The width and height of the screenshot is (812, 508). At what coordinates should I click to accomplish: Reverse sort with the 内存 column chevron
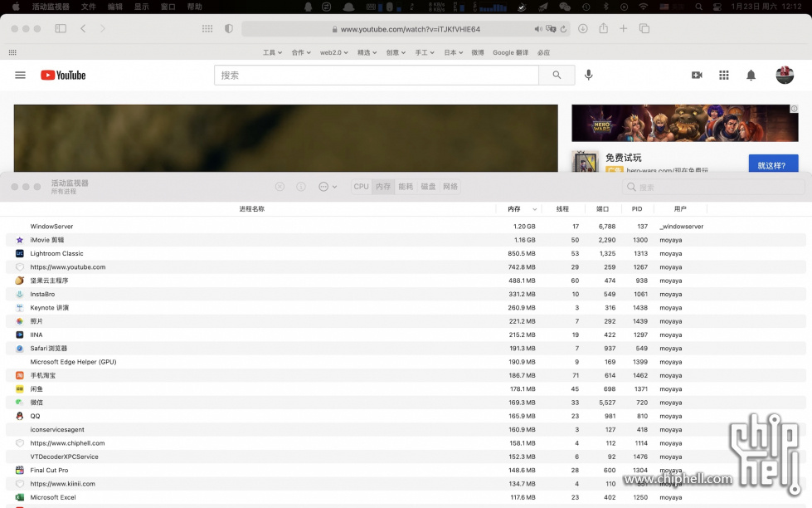[534, 209]
